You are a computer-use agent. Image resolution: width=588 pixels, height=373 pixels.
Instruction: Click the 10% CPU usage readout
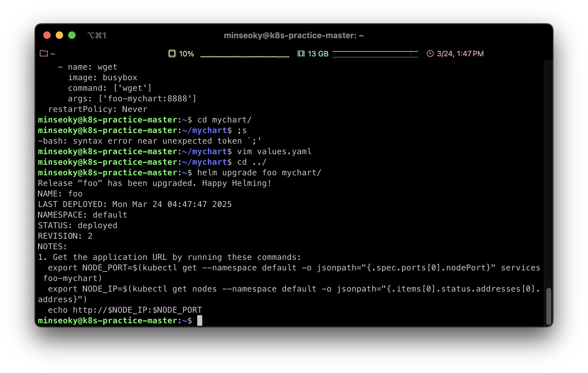click(186, 54)
